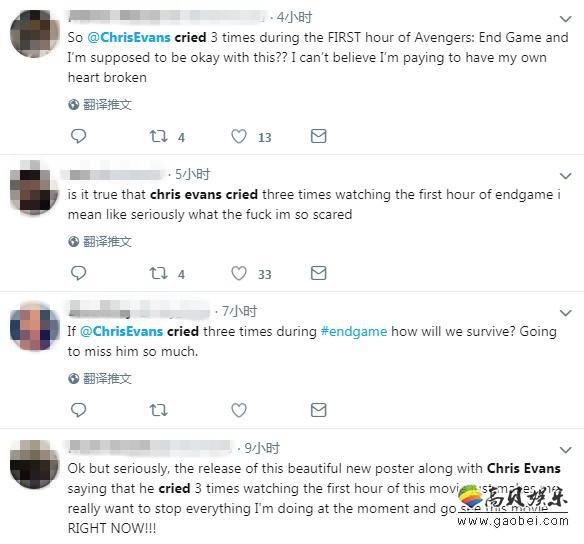Translate the first tweet with 翻译推文
This screenshot has width=584, height=544.
(100, 105)
